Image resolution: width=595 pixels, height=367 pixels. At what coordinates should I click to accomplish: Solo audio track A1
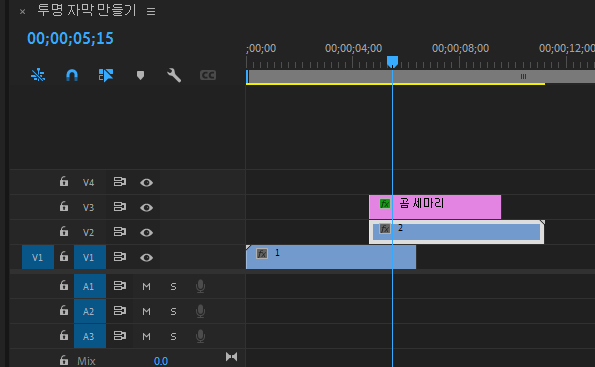point(173,287)
